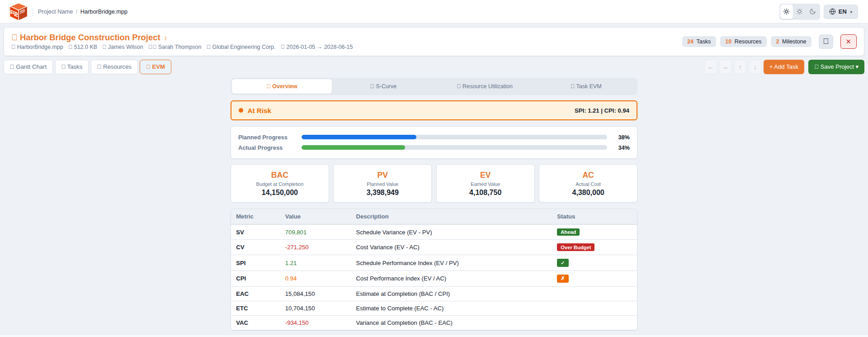Screen dimensions: 868x337
Task: Click the HarborBridge.mpp breadcrumb
Action: click(104, 12)
